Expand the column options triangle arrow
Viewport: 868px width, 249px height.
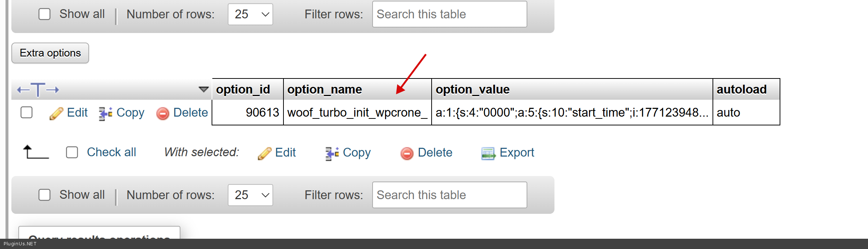click(204, 89)
